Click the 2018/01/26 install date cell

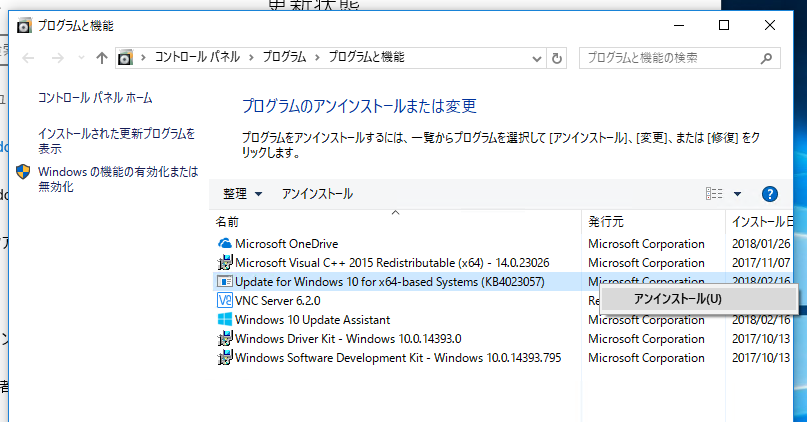click(x=761, y=244)
